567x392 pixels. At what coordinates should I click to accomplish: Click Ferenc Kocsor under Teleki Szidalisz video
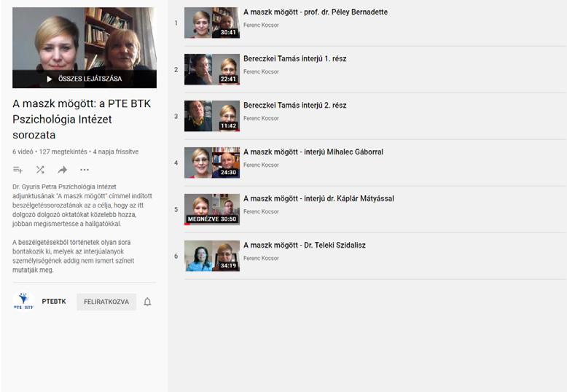click(x=261, y=258)
